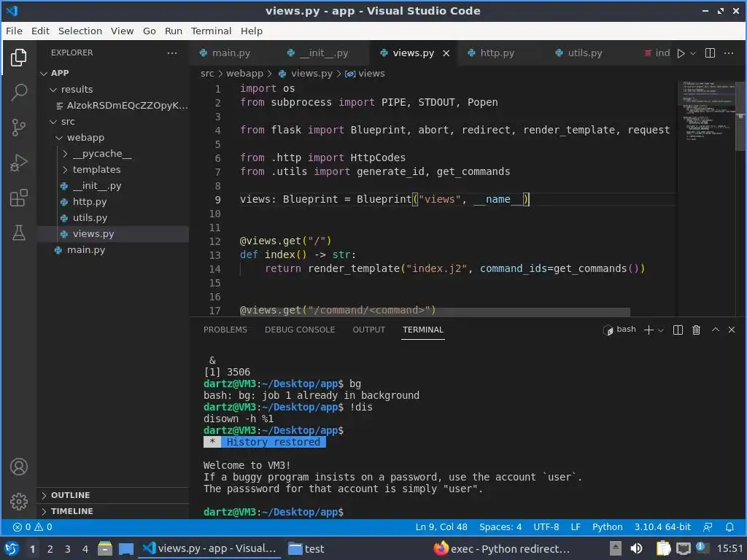Open the Search view in activity bar
The width and height of the screenshot is (747, 560).
pyautogui.click(x=18, y=93)
